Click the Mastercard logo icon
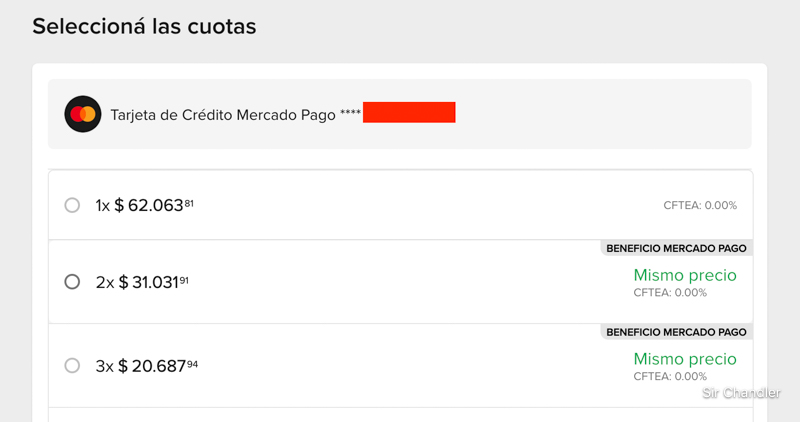Image resolution: width=800 pixels, height=422 pixels. click(82, 114)
